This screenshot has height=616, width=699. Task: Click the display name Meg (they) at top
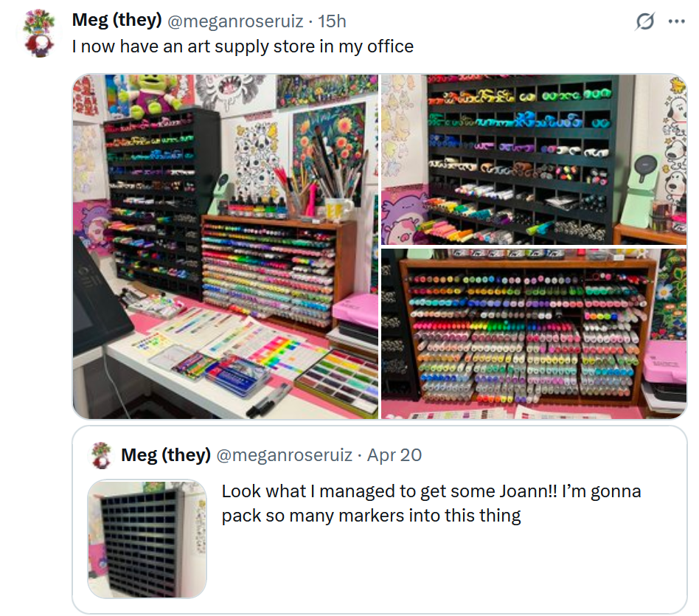(116, 20)
